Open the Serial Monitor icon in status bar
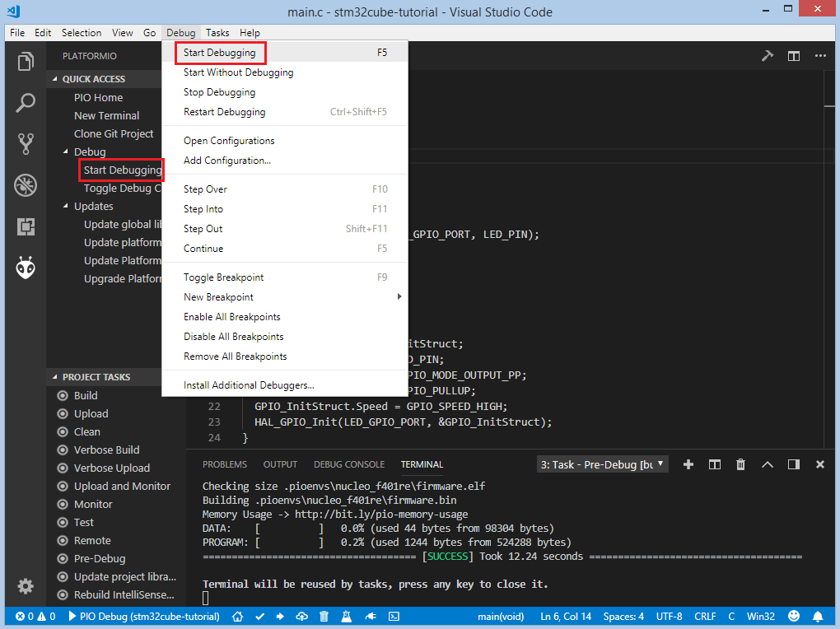 pyautogui.click(x=371, y=615)
